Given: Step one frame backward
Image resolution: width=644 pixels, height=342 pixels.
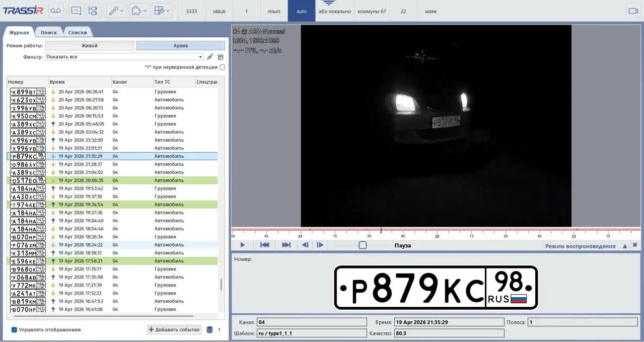Looking at the screenshot, I should tap(305, 245).
